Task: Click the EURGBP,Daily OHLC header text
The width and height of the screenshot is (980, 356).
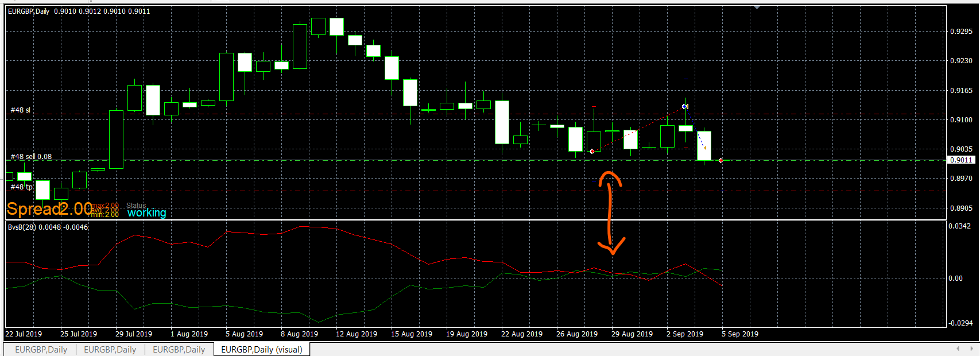Action: pos(79,11)
